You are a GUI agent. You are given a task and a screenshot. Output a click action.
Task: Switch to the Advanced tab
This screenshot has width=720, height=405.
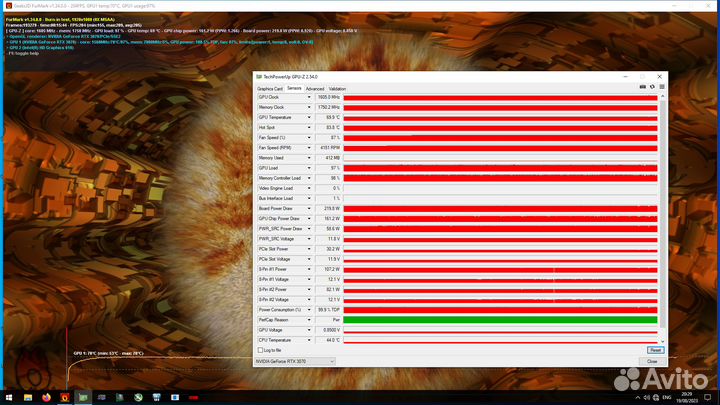[x=315, y=89]
